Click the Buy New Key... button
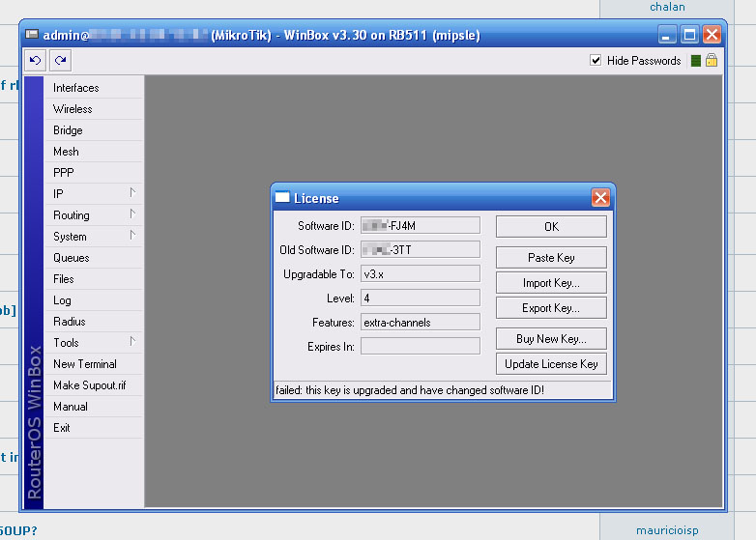756x540 pixels. [551, 339]
